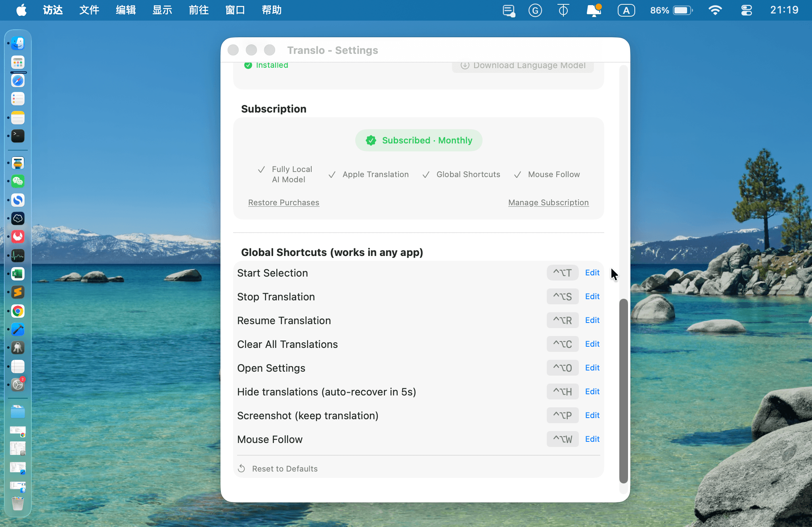Open the Trash in dock
812x527 pixels.
(x=18, y=504)
